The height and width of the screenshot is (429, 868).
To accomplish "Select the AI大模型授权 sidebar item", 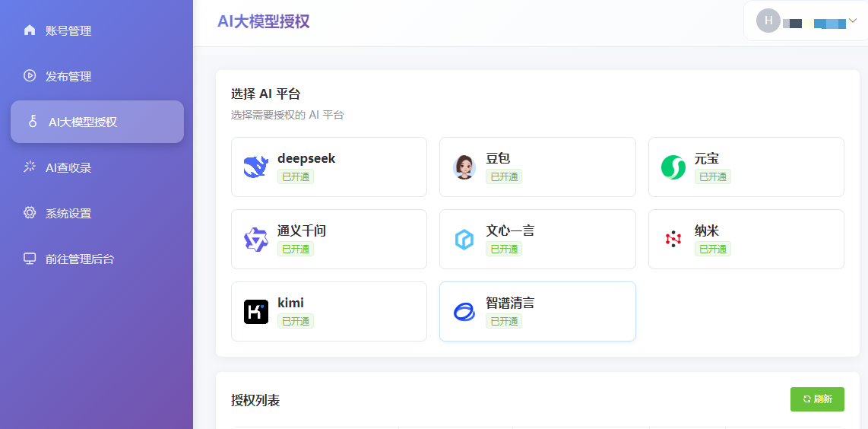I will point(97,122).
